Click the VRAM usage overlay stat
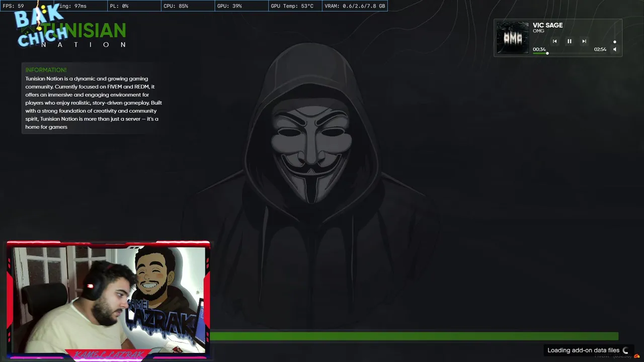644x362 pixels. pyautogui.click(x=355, y=6)
